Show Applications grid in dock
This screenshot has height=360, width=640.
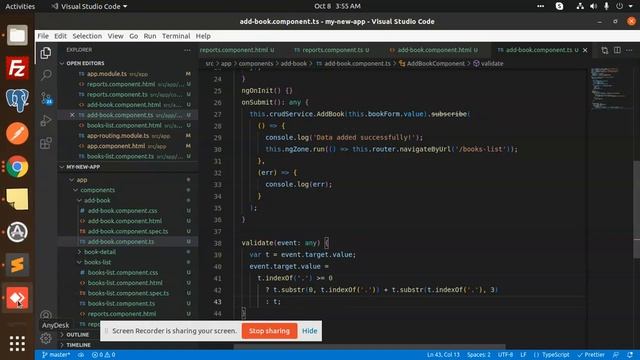[x=17, y=344]
